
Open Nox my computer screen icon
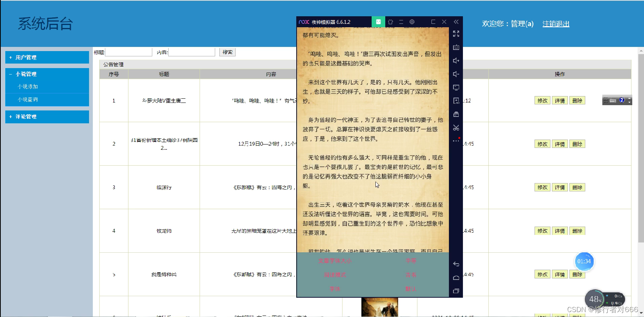click(x=456, y=87)
